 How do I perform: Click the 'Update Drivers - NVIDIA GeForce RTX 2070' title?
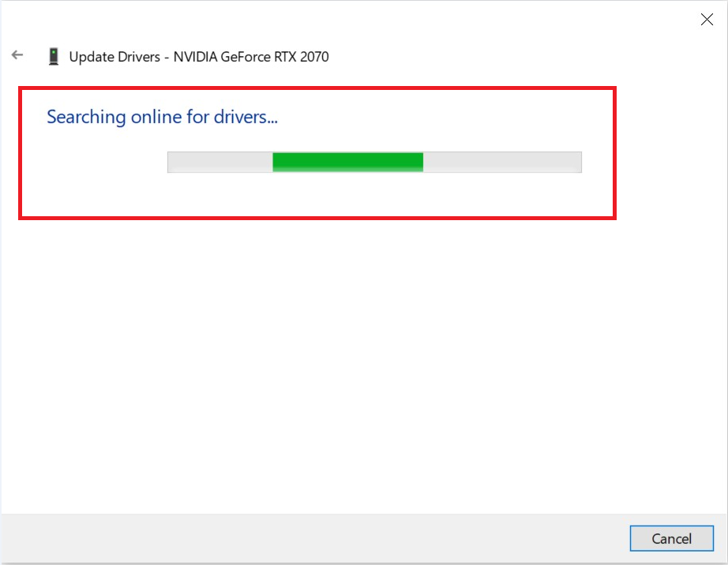pos(199,57)
